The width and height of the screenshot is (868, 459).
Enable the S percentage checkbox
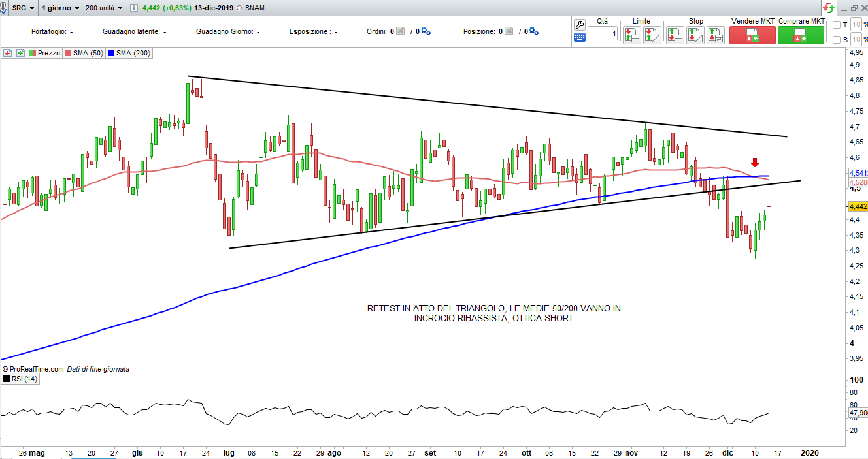tap(837, 40)
